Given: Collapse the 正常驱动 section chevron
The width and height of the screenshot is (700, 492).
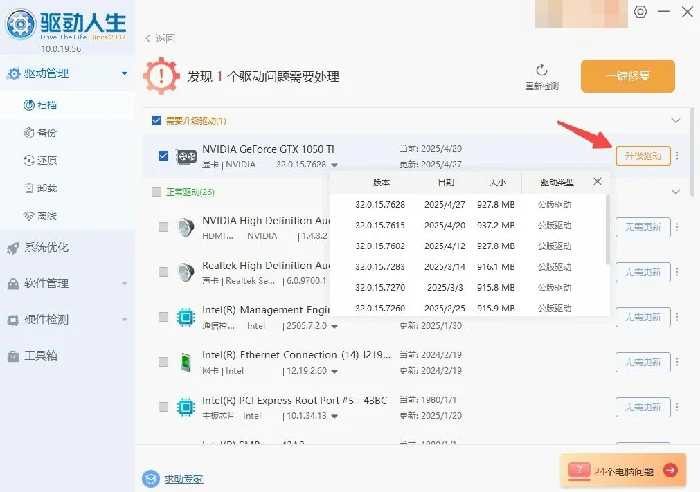Looking at the screenshot, I should click(x=675, y=192).
